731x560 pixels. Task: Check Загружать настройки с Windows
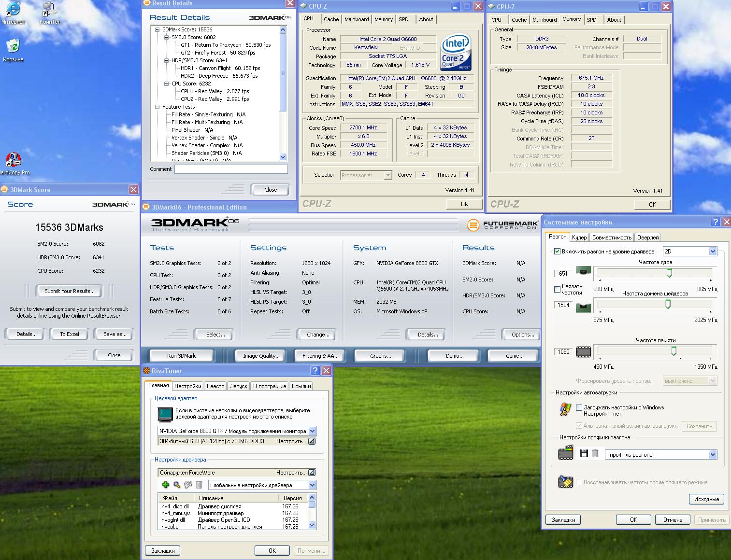coord(579,407)
